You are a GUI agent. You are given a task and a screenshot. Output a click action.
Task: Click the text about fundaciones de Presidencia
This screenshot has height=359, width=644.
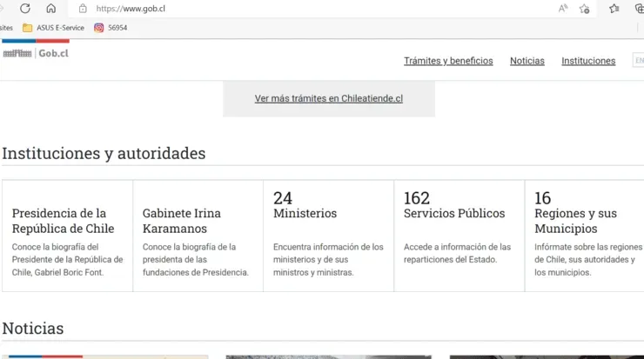point(196,260)
